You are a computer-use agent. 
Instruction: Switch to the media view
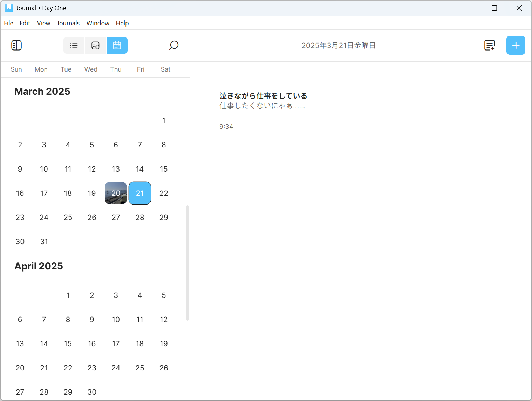click(95, 45)
